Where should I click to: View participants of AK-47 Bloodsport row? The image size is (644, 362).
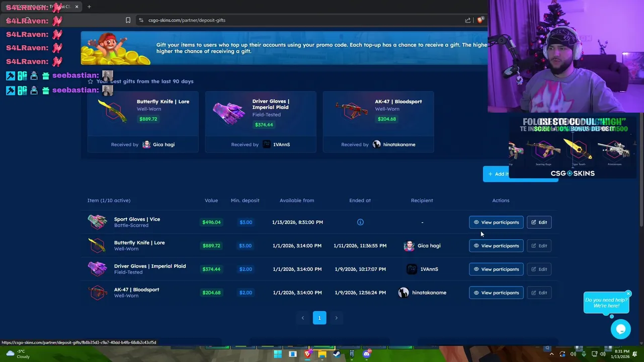pyautogui.click(x=496, y=293)
